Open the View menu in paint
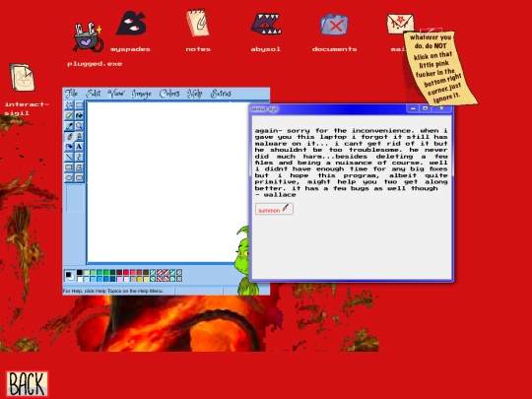The height and width of the screenshot is (399, 532). [116, 94]
